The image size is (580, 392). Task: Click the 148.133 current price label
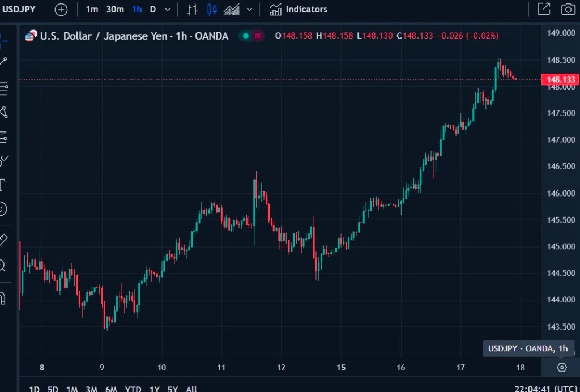(559, 80)
